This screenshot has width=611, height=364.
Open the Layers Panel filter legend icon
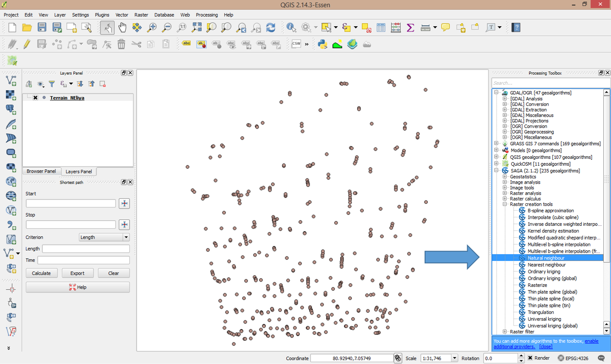point(52,84)
